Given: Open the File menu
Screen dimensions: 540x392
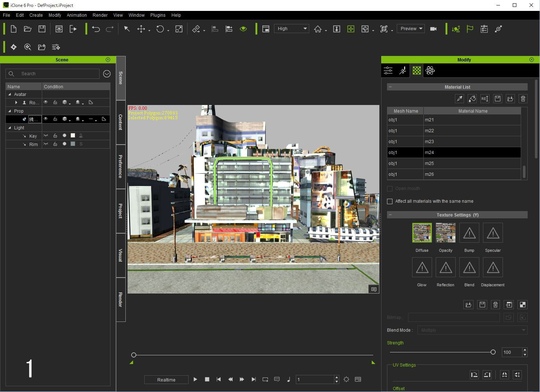Looking at the screenshot, I should tap(7, 15).
